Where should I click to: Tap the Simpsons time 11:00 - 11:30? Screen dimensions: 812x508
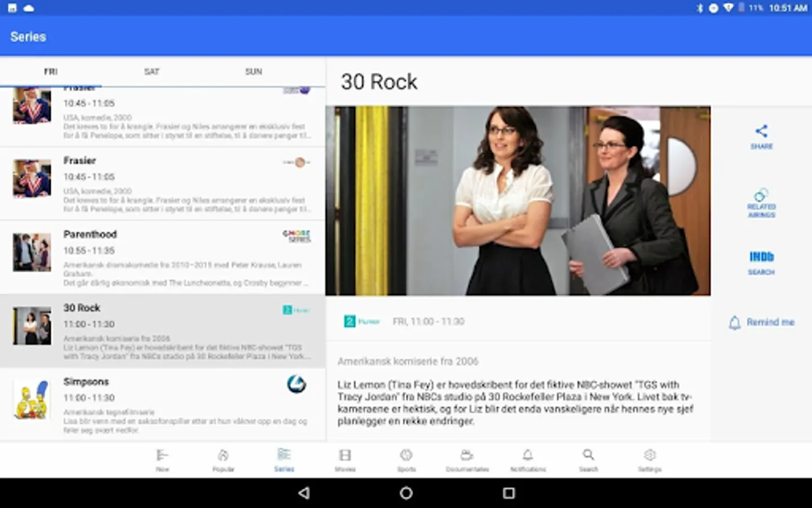89,398
